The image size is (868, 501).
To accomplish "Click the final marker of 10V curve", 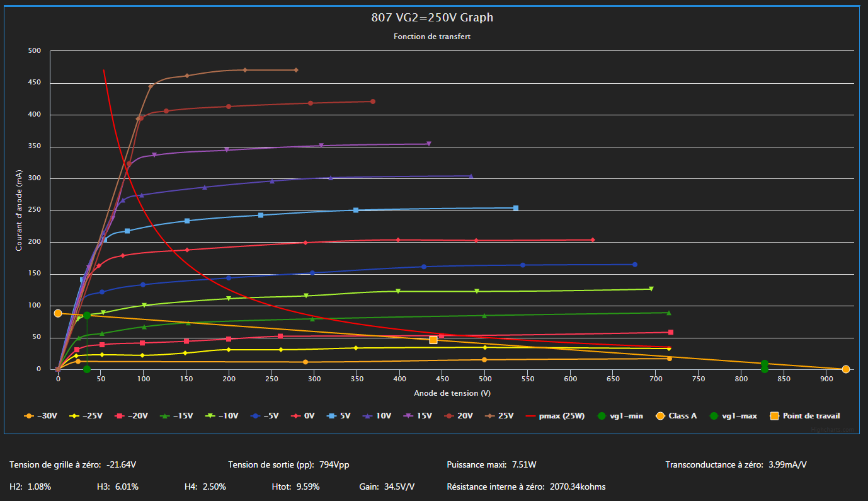I will pos(471,176).
